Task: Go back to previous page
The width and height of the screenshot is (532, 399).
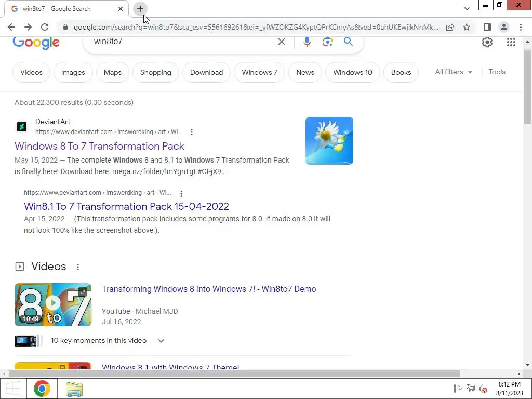Action: (11, 27)
